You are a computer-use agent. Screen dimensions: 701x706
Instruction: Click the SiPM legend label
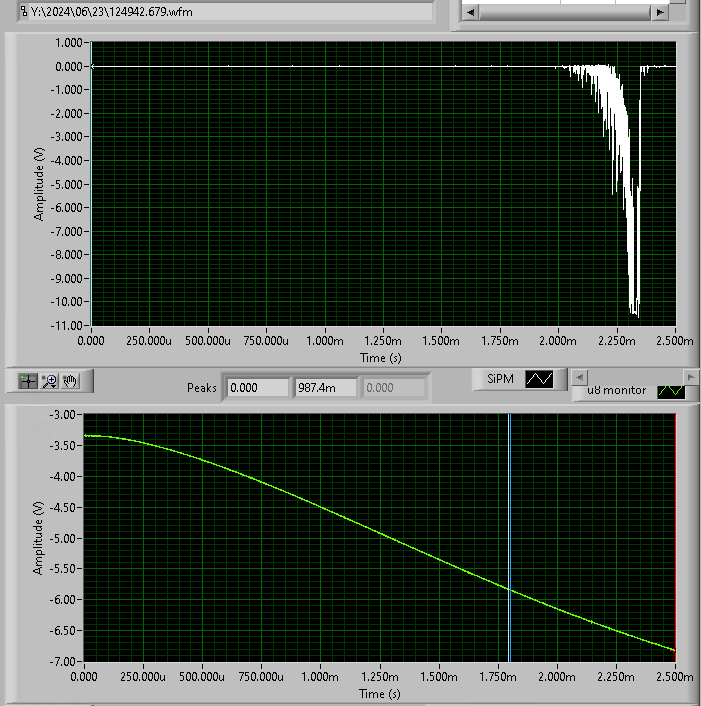point(500,379)
